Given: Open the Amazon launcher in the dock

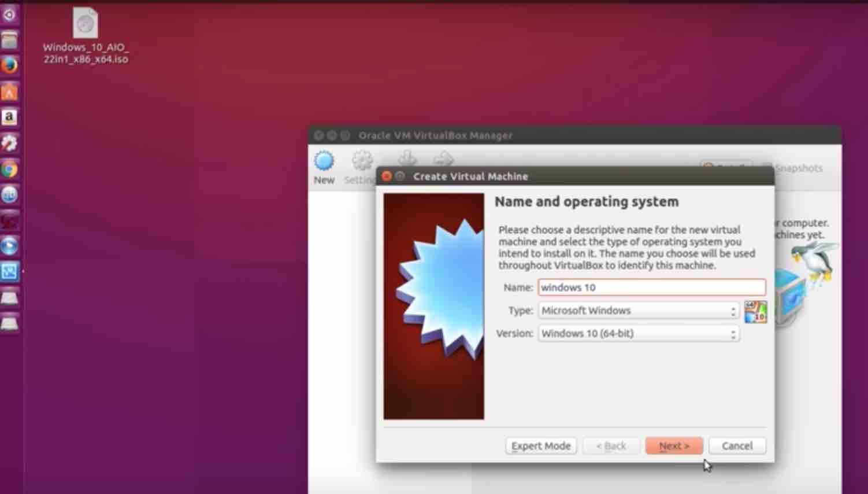Looking at the screenshot, I should 9,117.
